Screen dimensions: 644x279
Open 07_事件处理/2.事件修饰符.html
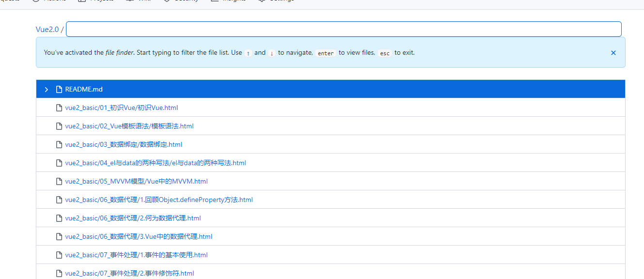[129, 274]
